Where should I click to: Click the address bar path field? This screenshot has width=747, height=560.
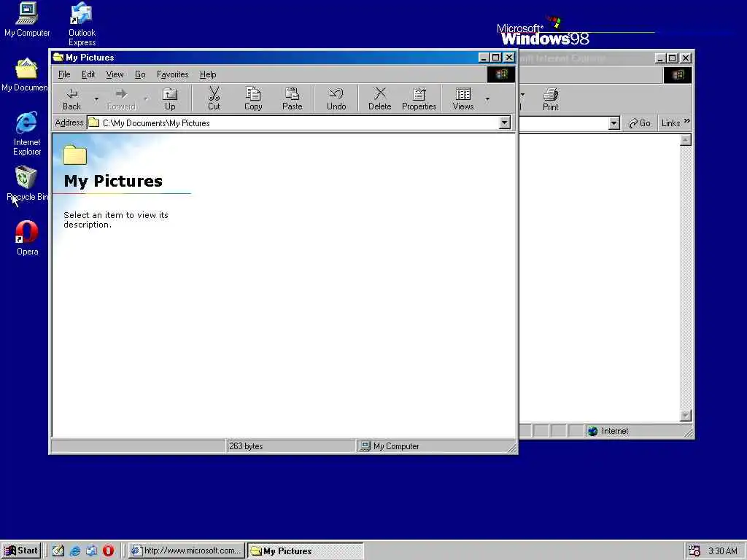[293, 122]
